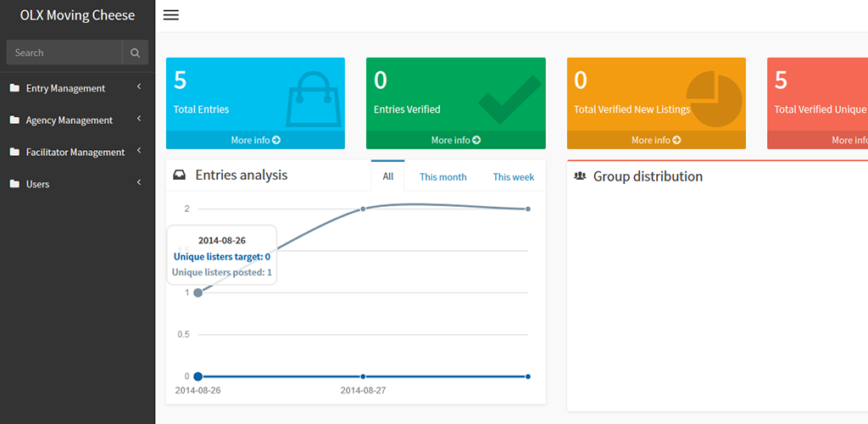868x424 pixels.
Task: Open More info under Total Entries
Action: click(x=255, y=140)
